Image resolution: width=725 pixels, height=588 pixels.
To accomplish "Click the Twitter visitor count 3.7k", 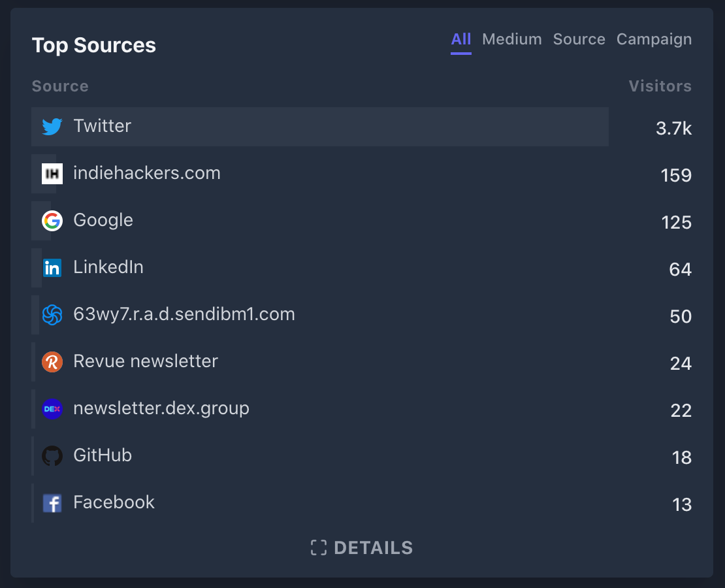I will click(x=673, y=128).
